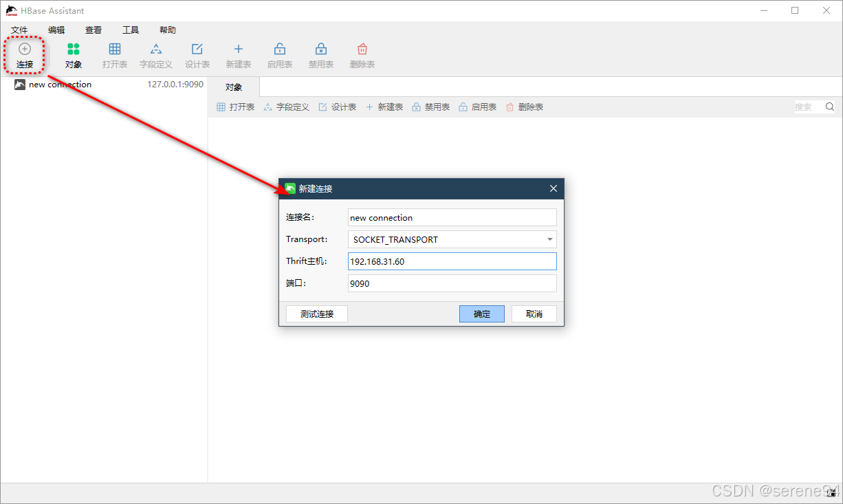Click the main toolbar 禁用表 lock icon
This screenshot has width=843, height=504.
[321, 49]
